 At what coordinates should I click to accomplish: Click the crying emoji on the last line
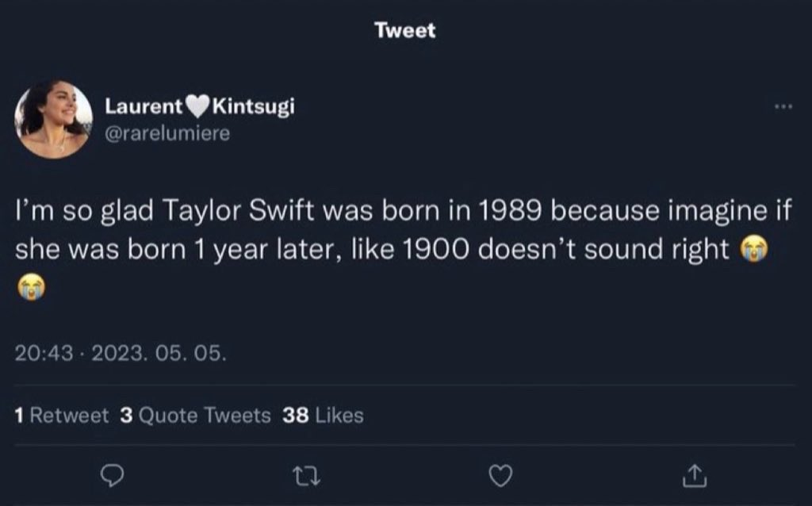29,287
